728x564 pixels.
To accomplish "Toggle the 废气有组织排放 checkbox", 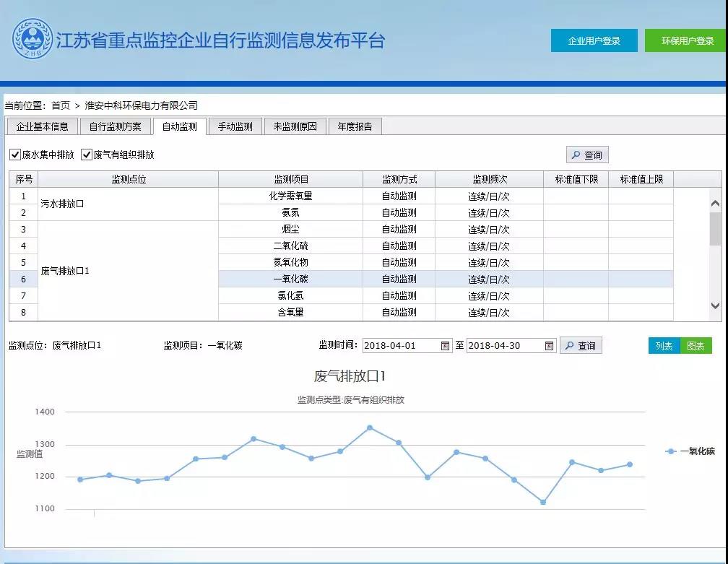I will (x=87, y=155).
